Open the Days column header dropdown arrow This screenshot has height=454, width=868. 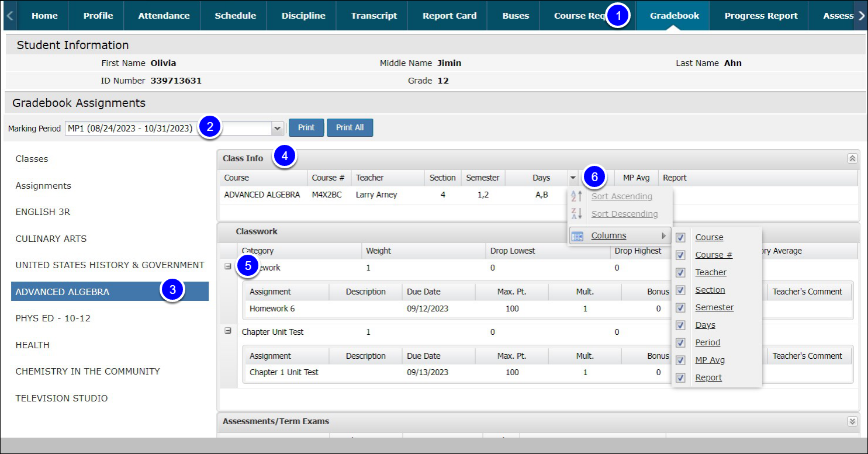pyautogui.click(x=573, y=178)
